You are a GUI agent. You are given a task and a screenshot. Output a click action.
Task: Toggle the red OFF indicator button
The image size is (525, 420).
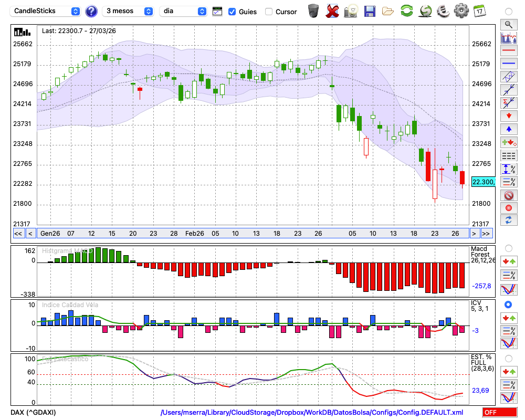click(x=499, y=413)
